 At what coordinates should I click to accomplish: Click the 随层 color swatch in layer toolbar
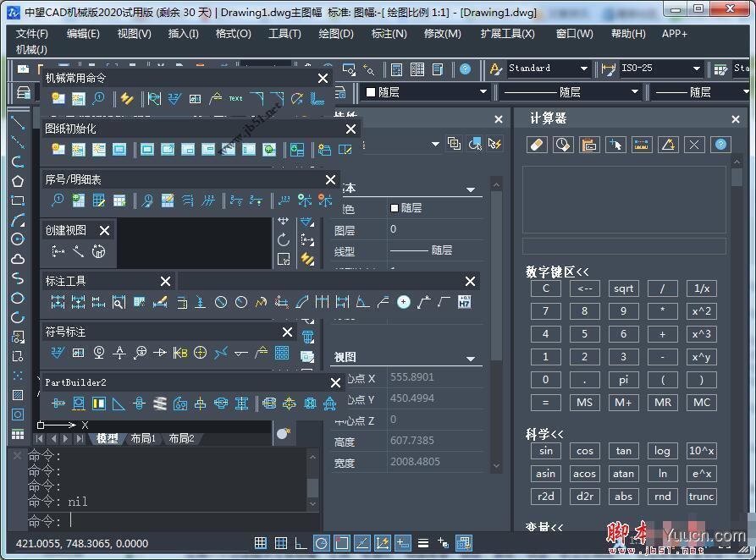click(x=370, y=92)
